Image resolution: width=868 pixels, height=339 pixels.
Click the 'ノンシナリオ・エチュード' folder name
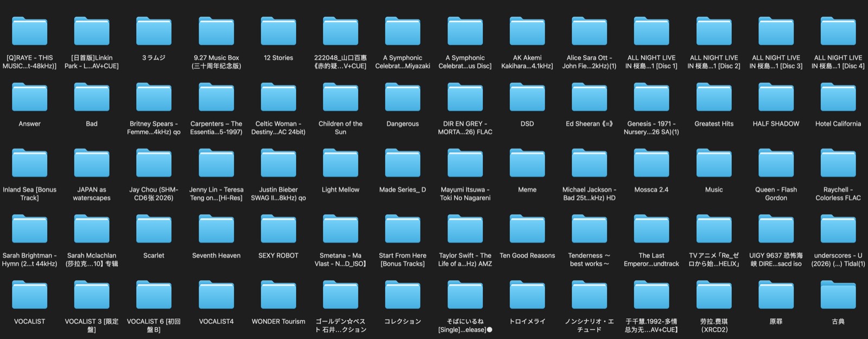589,325
